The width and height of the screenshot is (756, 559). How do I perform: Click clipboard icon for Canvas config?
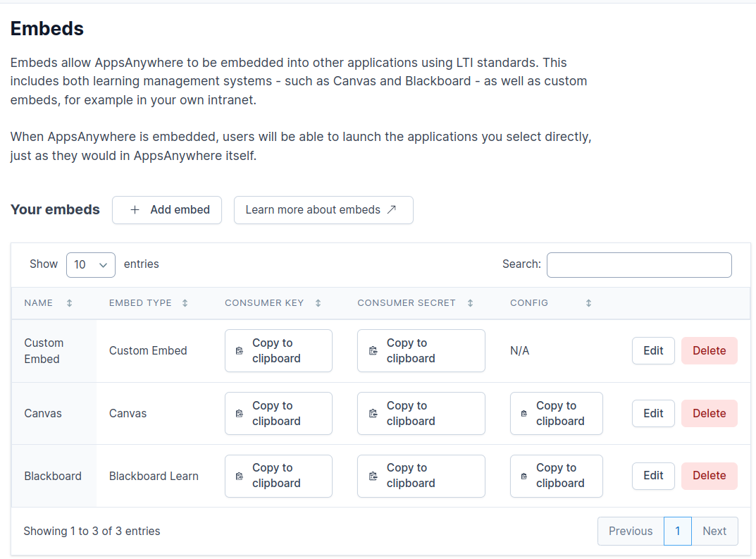coord(523,414)
